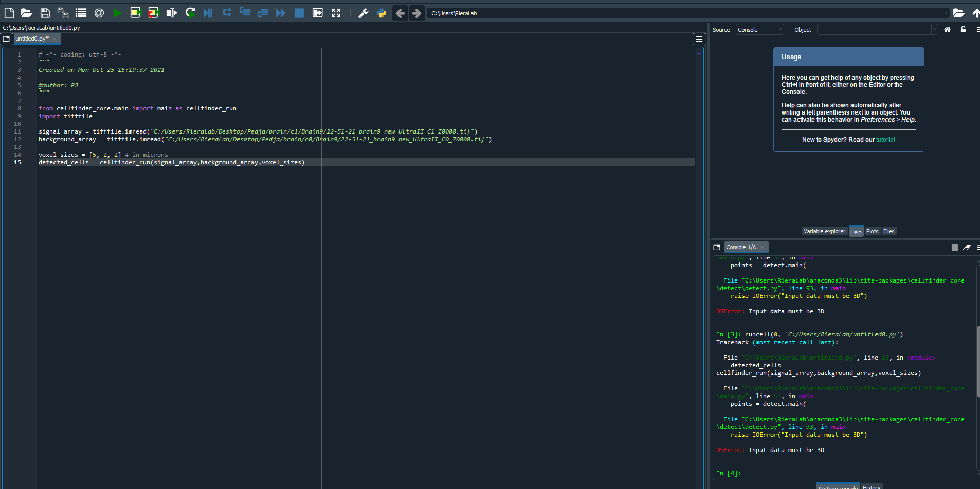Start debugging the current file
Viewport: 980px width, 489px height.
click(x=208, y=13)
